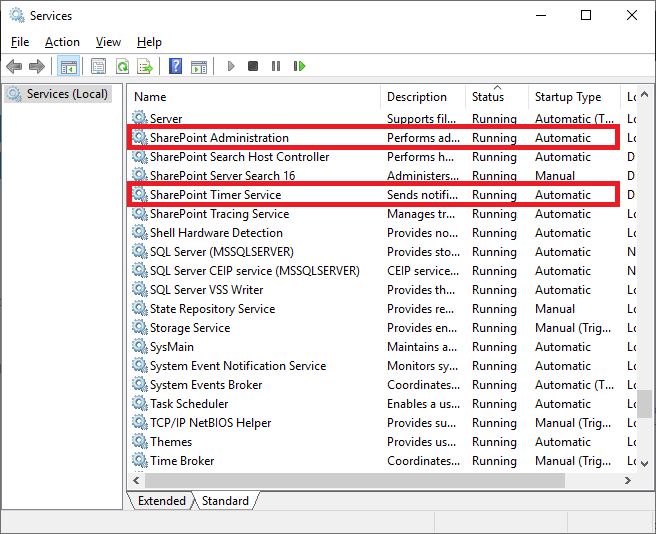656x534 pixels.
Task: Click gear icon of Storage Service
Action: [x=140, y=327]
